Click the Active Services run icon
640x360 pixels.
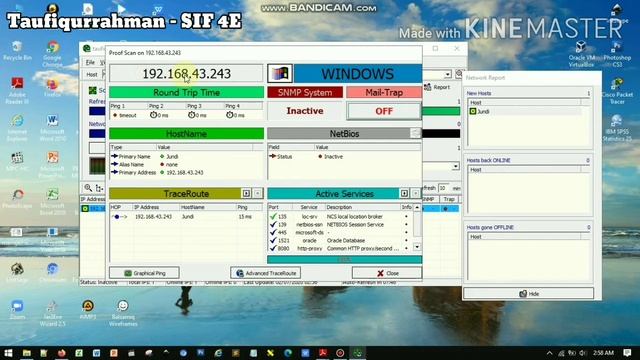[x=404, y=193]
